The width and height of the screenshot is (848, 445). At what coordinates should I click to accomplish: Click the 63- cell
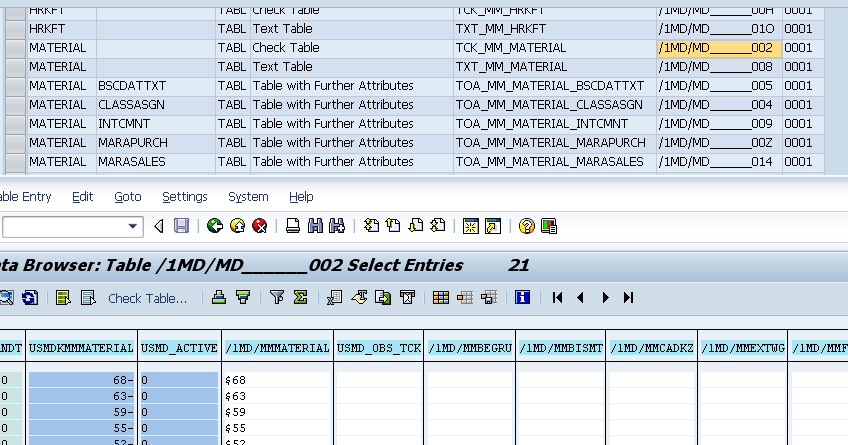[81, 396]
